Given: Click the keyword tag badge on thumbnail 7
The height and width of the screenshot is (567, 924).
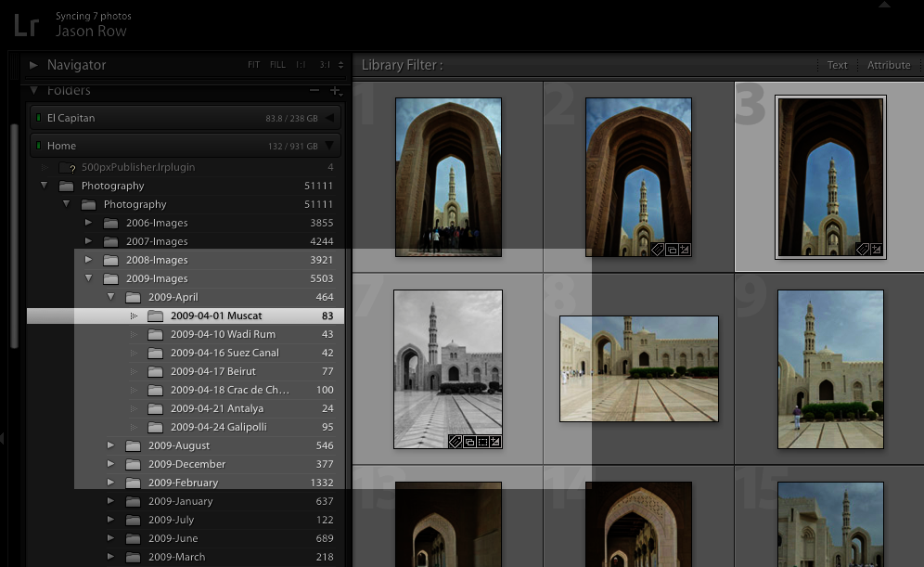Looking at the screenshot, I should [456, 442].
